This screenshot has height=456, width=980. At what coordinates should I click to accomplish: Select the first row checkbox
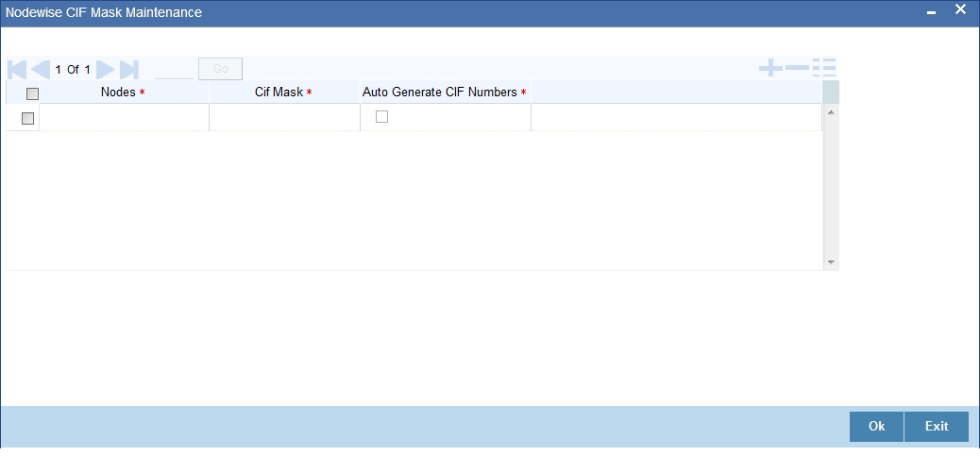[27, 118]
